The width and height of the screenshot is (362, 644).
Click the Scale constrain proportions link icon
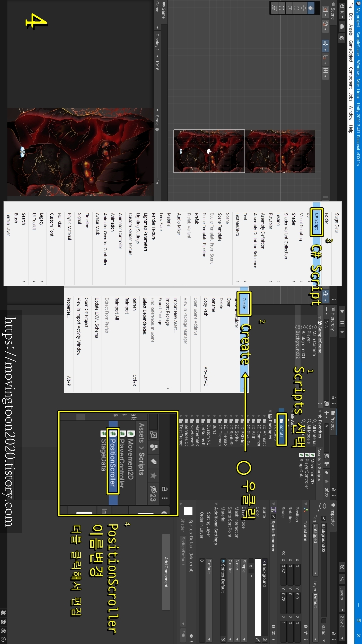tap(283, 554)
